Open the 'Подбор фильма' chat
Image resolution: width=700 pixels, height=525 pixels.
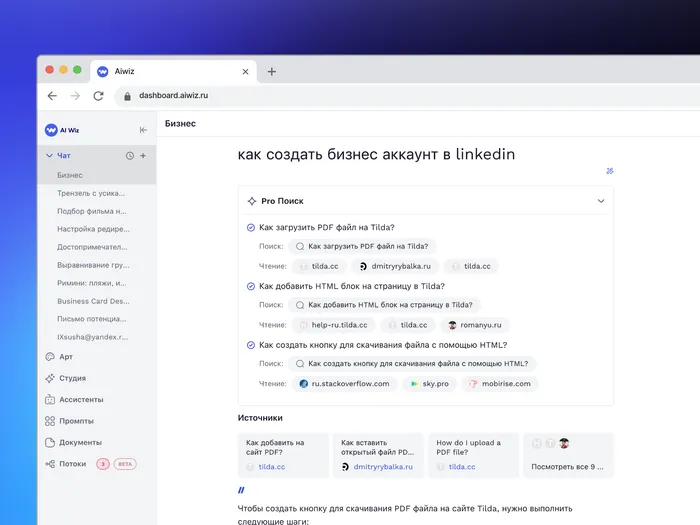tap(92, 211)
